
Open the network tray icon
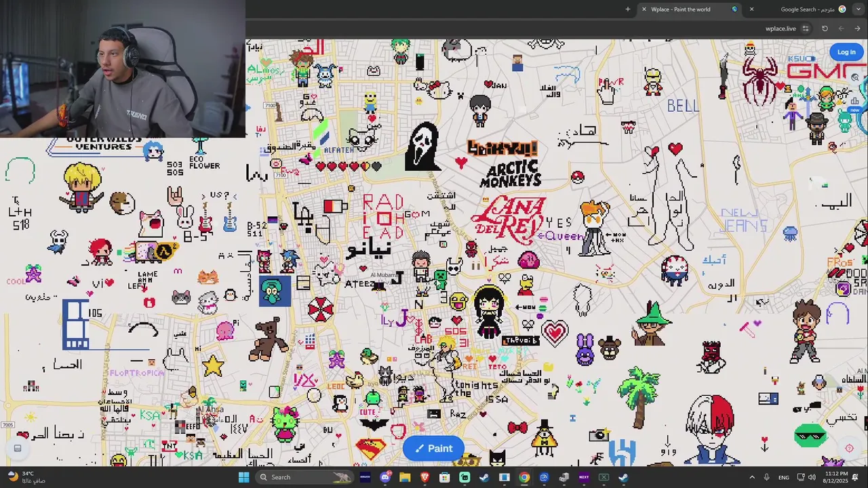click(801, 477)
